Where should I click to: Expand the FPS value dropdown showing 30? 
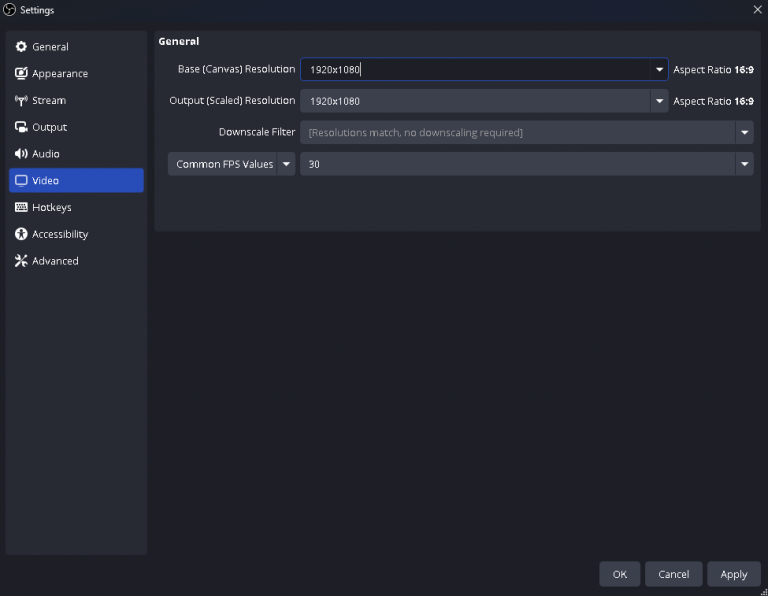tap(527, 164)
